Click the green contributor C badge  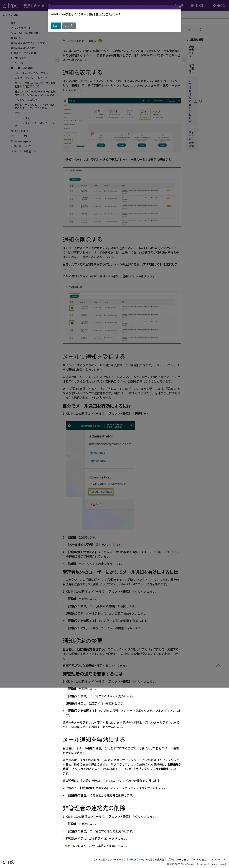100,41
